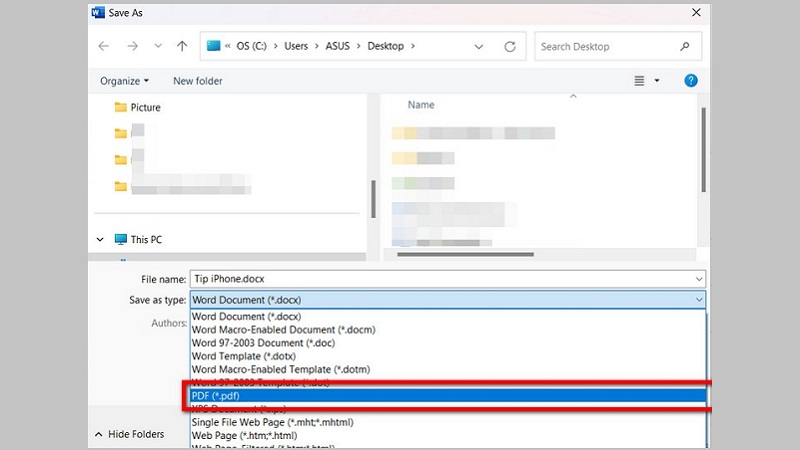The image size is (800, 450).
Task: Collapse the This PC tree node
Action: pyautogui.click(x=100, y=239)
